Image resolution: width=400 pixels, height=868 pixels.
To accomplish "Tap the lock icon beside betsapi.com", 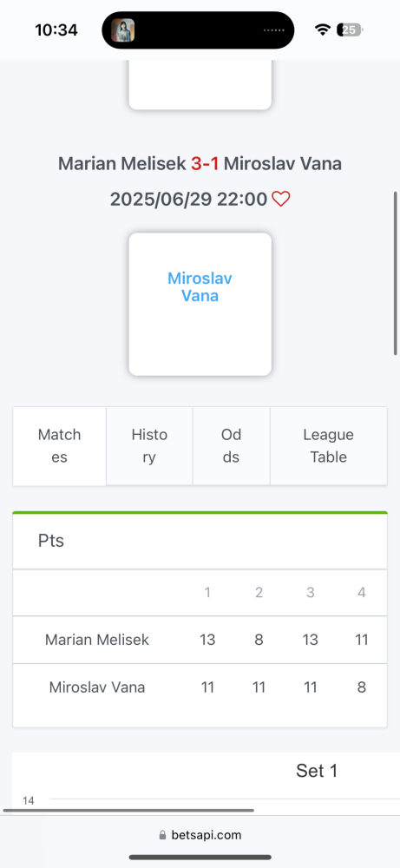I will 162,835.
